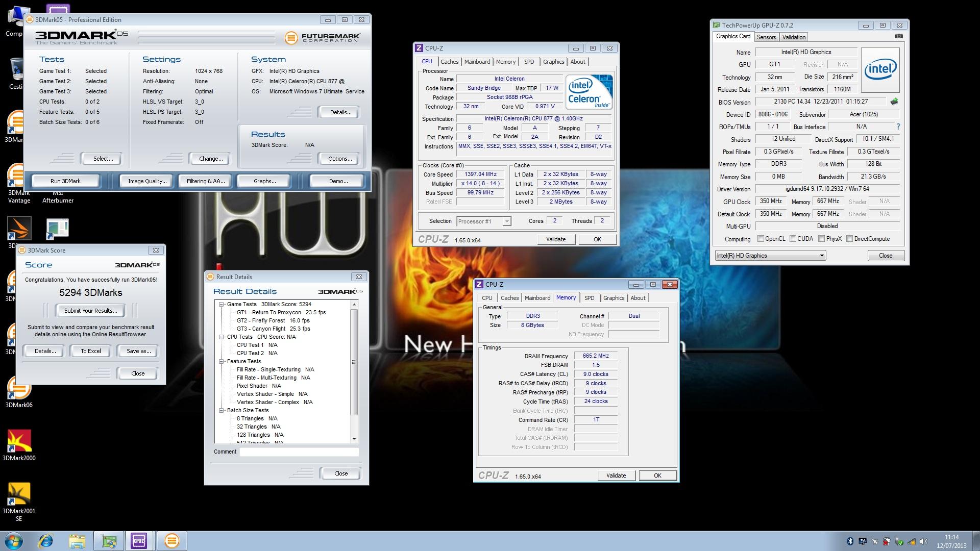The height and width of the screenshot is (551, 980).
Task: Switch to Caches tab in upper CPU-Z
Action: point(449,62)
